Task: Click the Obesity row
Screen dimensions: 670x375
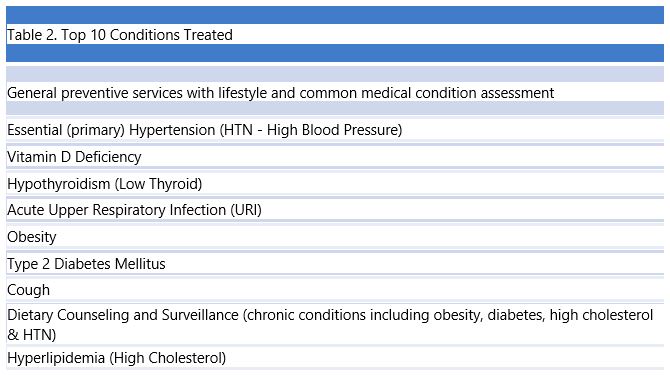Action: pyautogui.click(x=335, y=237)
